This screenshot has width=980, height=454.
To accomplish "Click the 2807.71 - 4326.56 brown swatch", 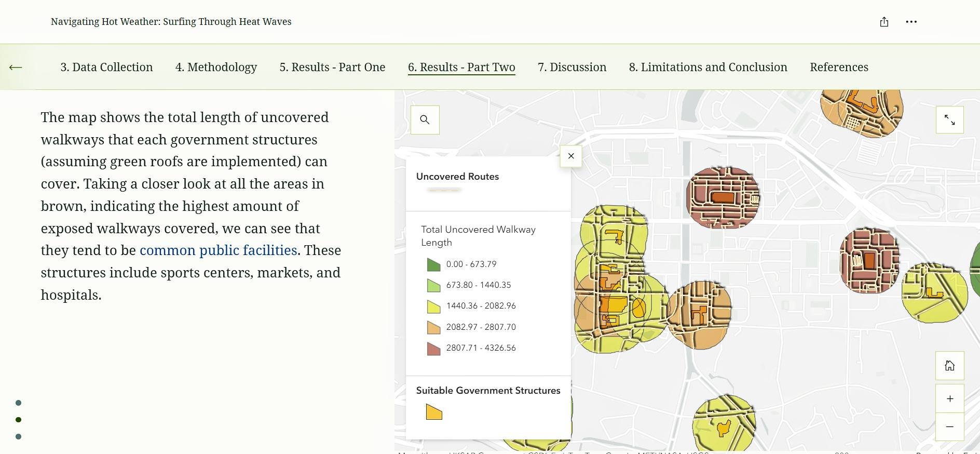I will tap(433, 349).
